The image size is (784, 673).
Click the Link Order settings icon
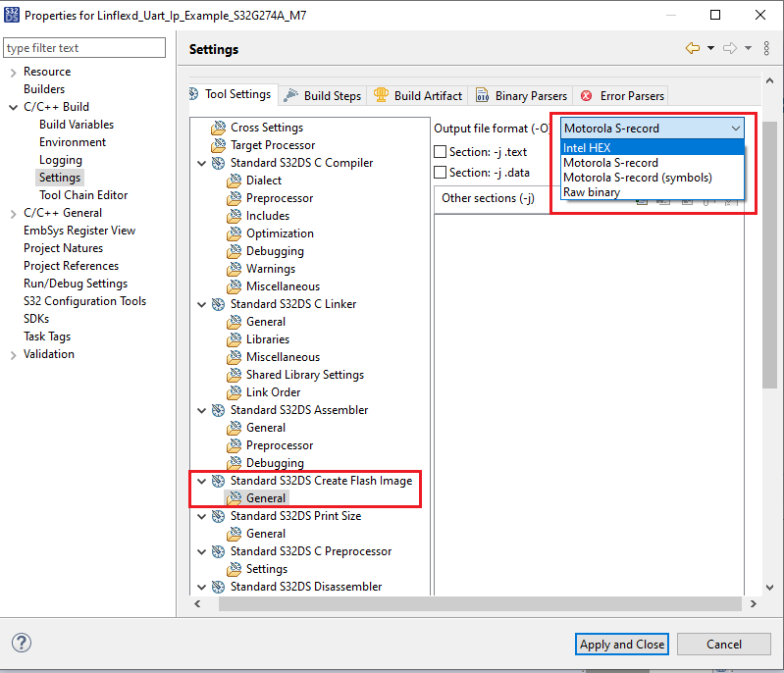tap(234, 392)
